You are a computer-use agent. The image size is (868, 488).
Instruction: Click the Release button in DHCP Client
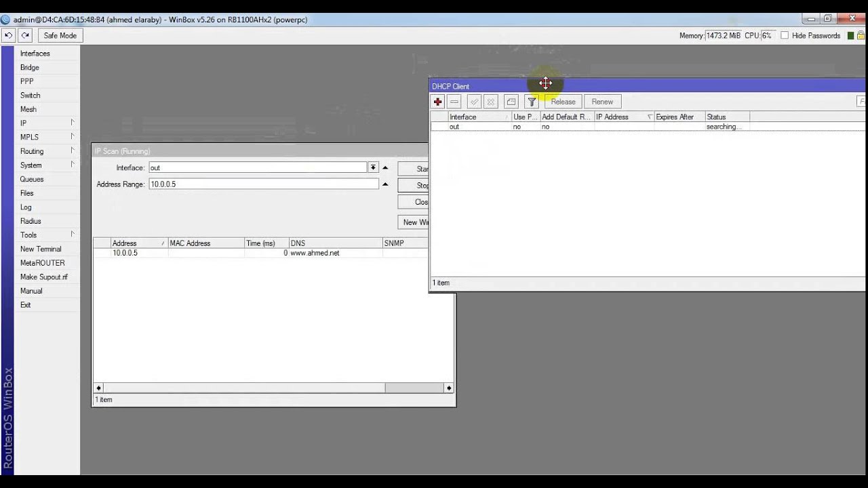[563, 102]
